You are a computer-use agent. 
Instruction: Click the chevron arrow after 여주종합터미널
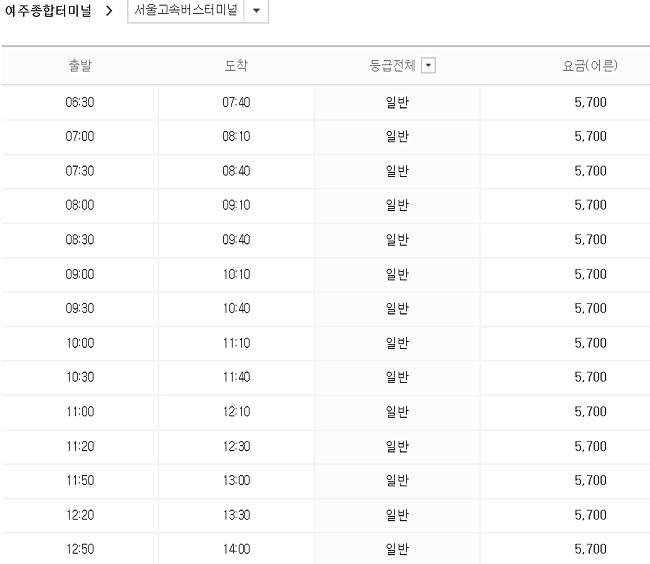click(109, 11)
